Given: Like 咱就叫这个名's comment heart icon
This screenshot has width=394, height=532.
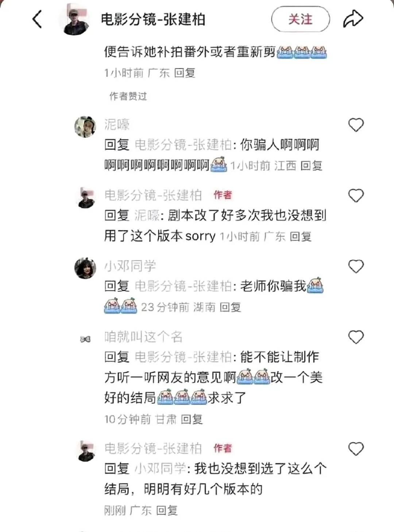Looking at the screenshot, I should coord(356,338).
